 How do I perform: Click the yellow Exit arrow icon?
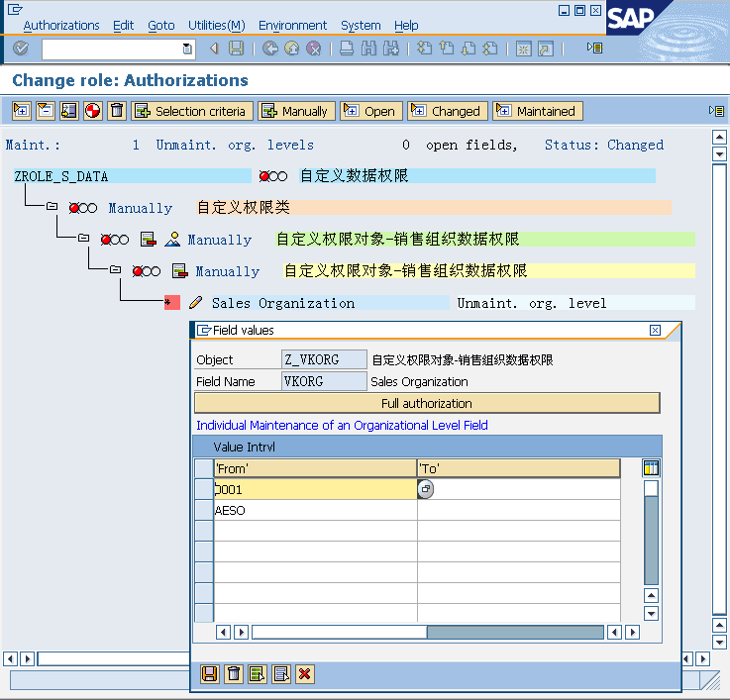point(292,49)
